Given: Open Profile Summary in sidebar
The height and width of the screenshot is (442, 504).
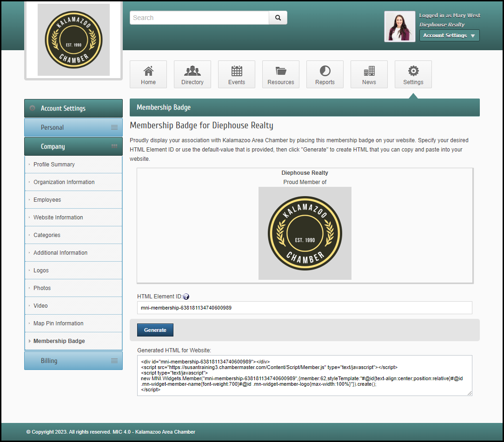Looking at the screenshot, I should coord(54,165).
